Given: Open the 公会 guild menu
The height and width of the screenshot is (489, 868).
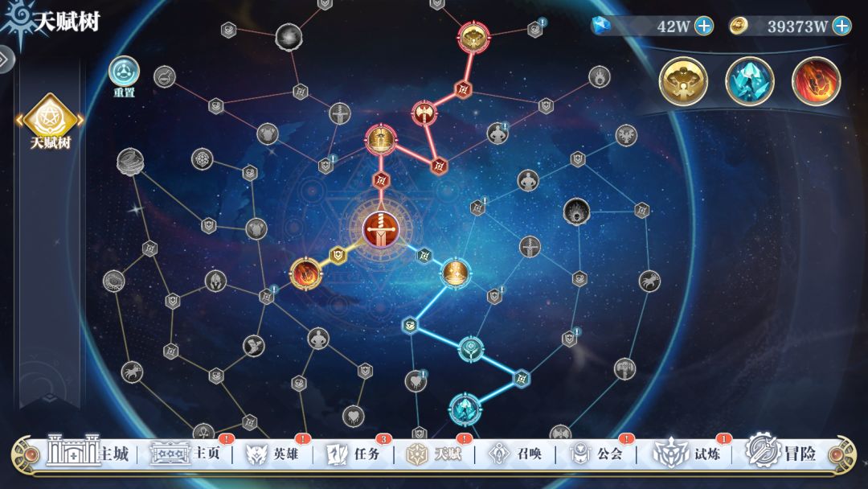Looking at the screenshot, I should (x=596, y=454).
